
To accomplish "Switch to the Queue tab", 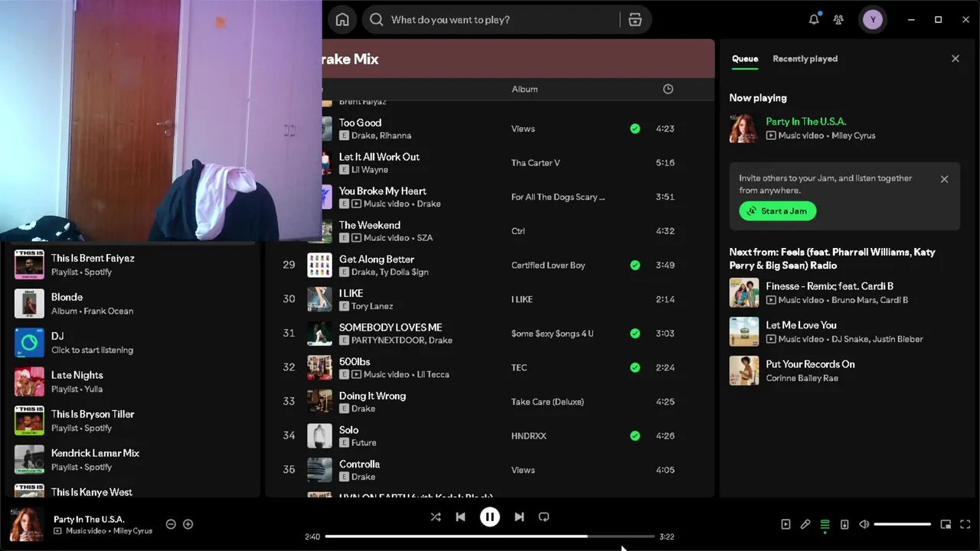I will (x=745, y=59).
